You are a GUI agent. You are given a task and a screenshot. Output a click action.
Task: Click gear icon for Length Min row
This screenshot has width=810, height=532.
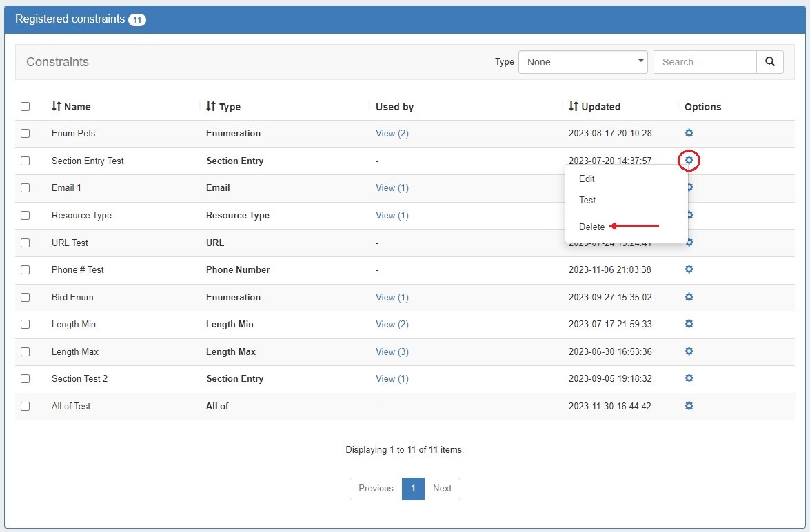click(x=689, y=324)
